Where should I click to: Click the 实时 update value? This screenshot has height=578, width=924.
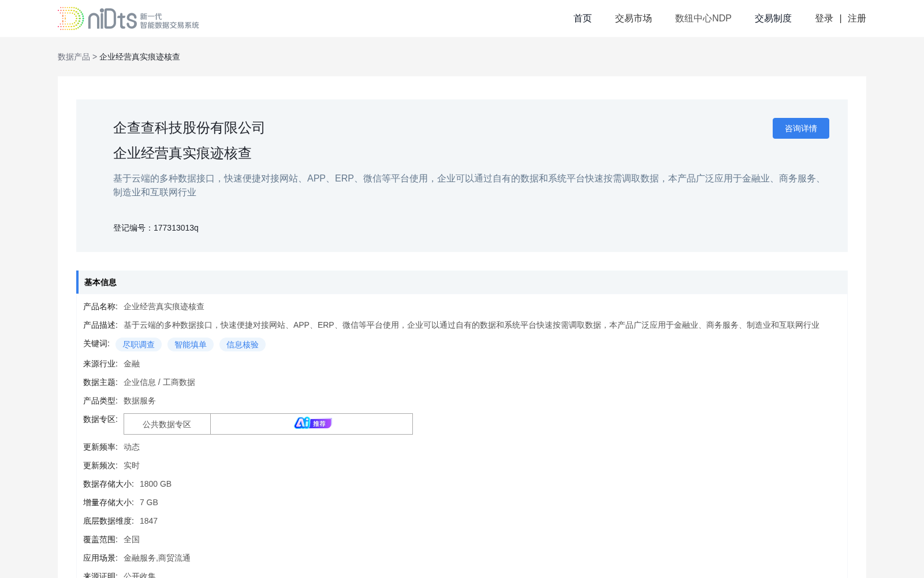click(132, 465)
